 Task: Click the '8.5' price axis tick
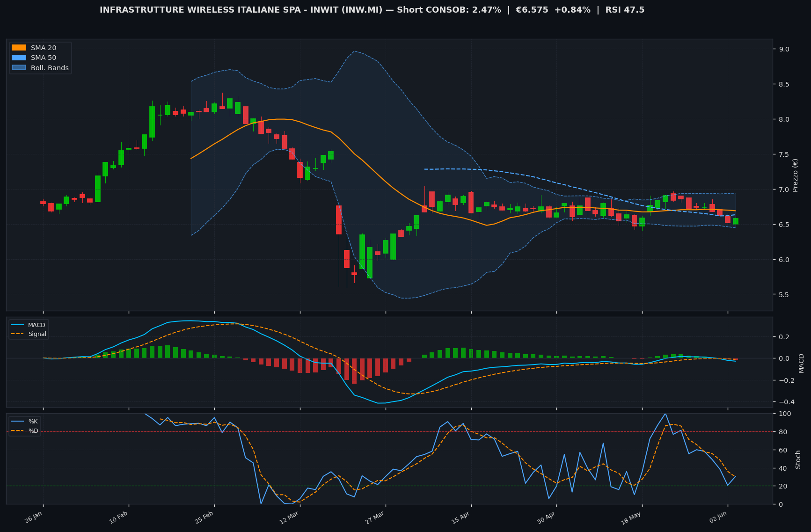pyautogui.click(x=784, y=84)
